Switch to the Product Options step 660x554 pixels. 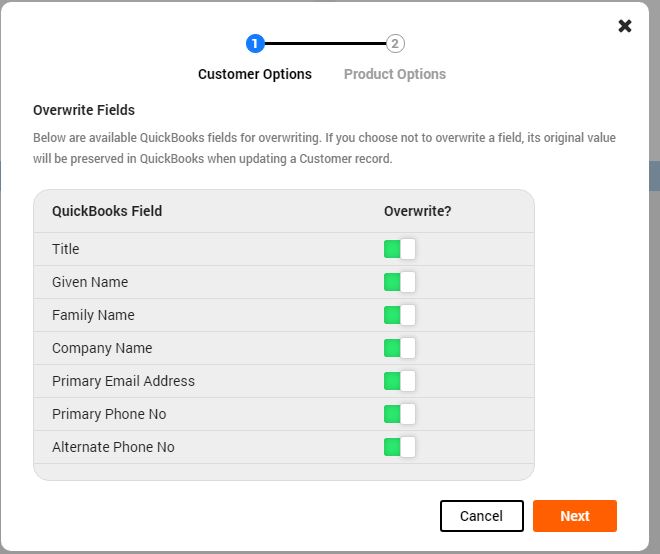pyautogui.click(x=395, y=74)
